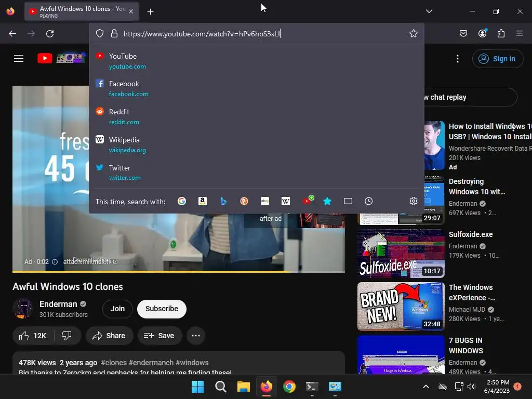This screenshot has width=532, height=399.
Task: Open 7 BUGS IN WINDOWS video title
Action: pos(465,345)
